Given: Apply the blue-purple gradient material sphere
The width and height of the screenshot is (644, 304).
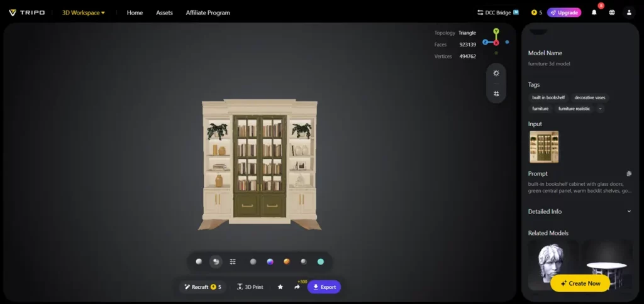Looking at the screenshot, I should tap(270, 262).
